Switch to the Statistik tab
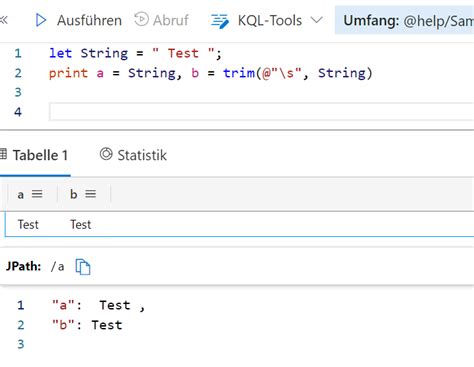474x367 pixels. click(133, 155)
